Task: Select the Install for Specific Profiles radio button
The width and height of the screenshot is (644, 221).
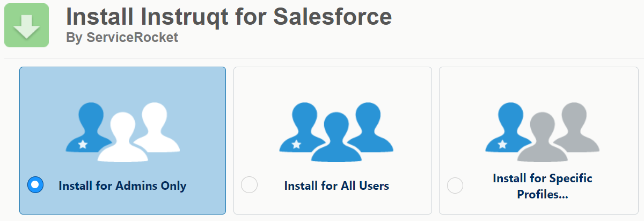Action: [455, 186]
